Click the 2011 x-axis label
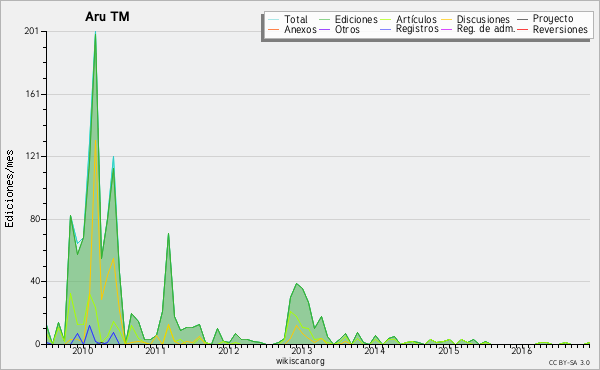 [x=155, y=350]
